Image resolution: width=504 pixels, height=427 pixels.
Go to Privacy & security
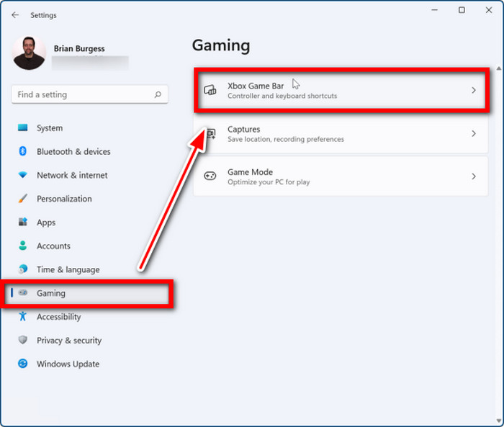(x=90, y=340)
